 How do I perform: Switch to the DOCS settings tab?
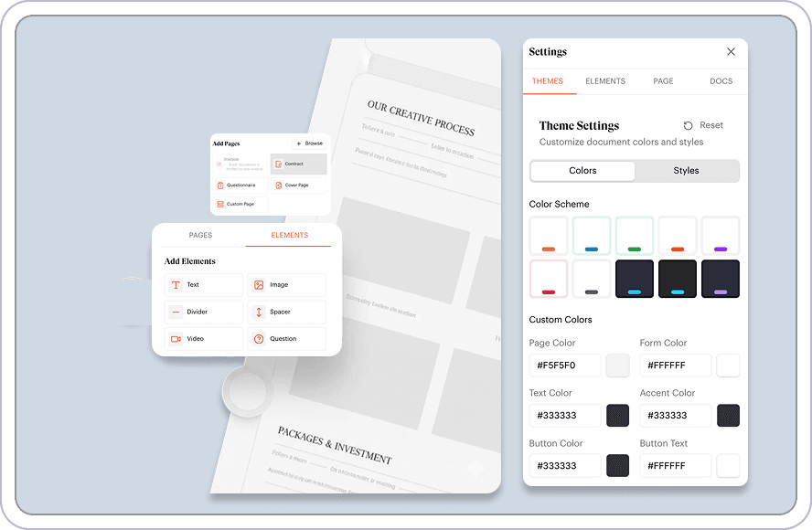click(x=721, y=81)
